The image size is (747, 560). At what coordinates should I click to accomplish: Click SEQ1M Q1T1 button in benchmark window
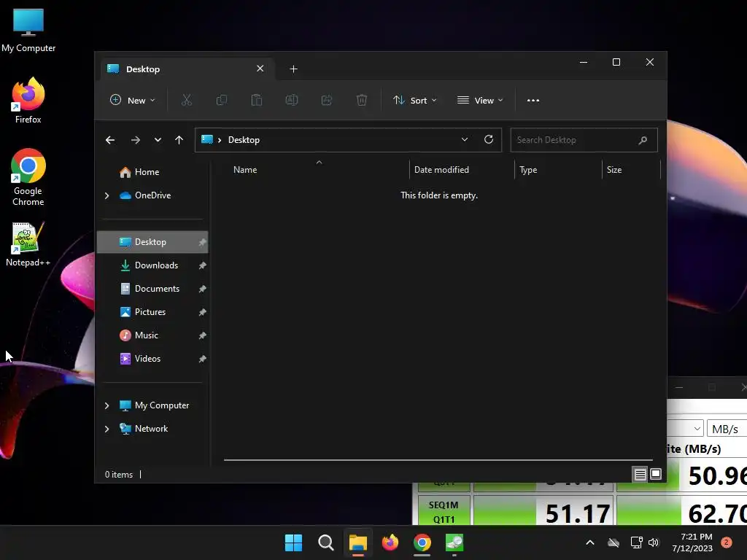click(444, 510)
